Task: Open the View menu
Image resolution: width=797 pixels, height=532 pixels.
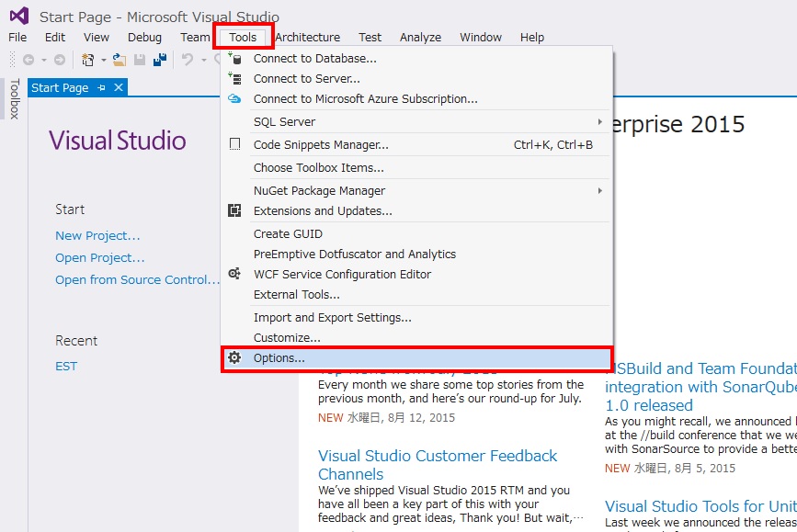Action: click(x=97, y=37)
